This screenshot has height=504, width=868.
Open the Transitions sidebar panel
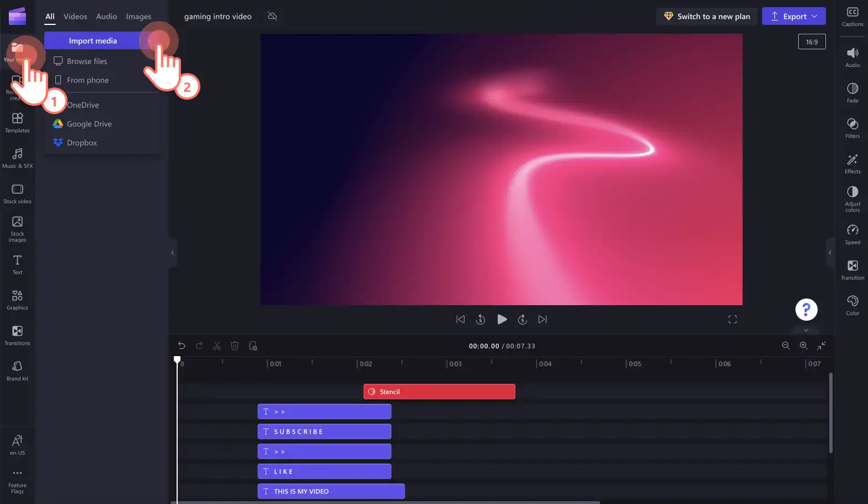(17, 335)
